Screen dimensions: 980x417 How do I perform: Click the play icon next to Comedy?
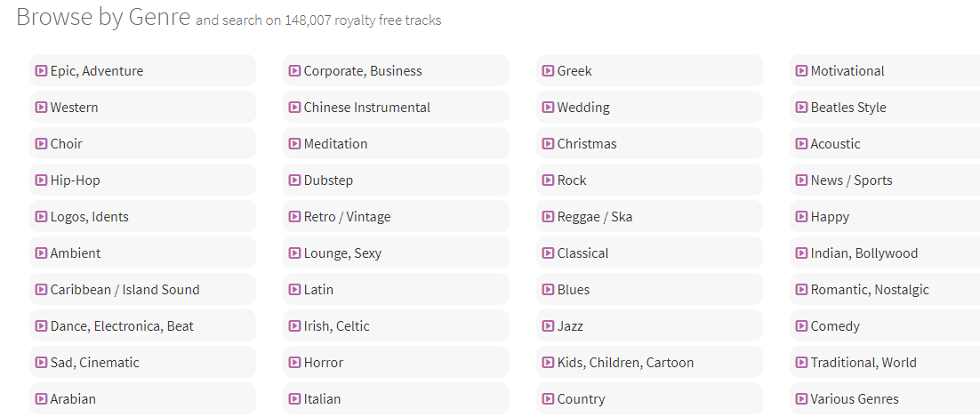coord(801,326)
